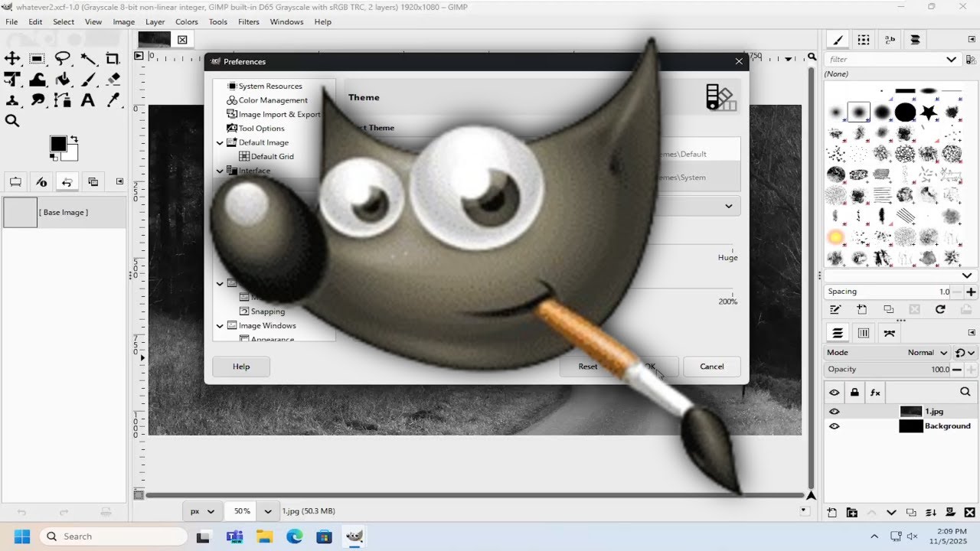Search layers with the magnifier icon

(965, 392)
